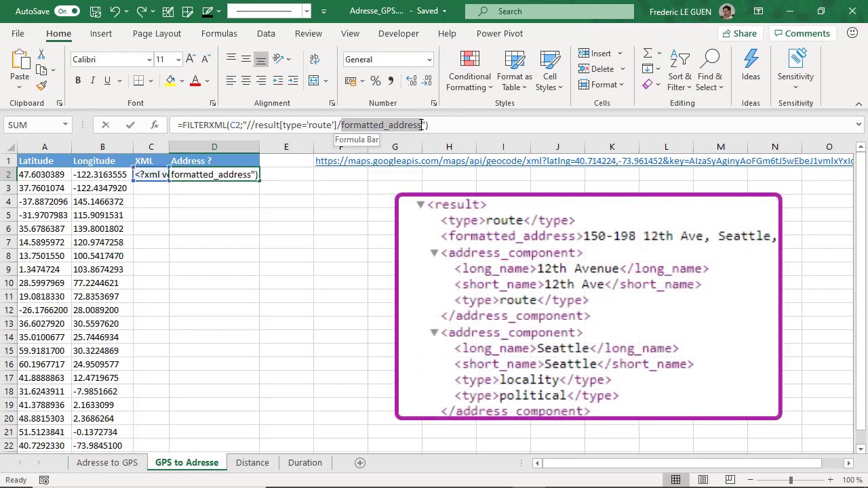Screen dimensions: 868x488
Task: Open Cell Styles dropdown
Action: click(549, 71)
